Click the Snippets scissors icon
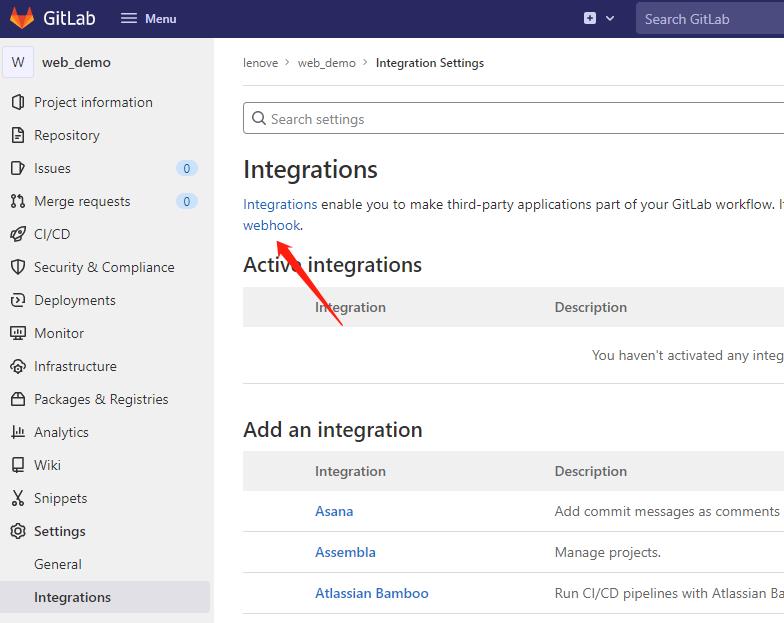This screenshot has width=784, height=623. tap(18, 498)
